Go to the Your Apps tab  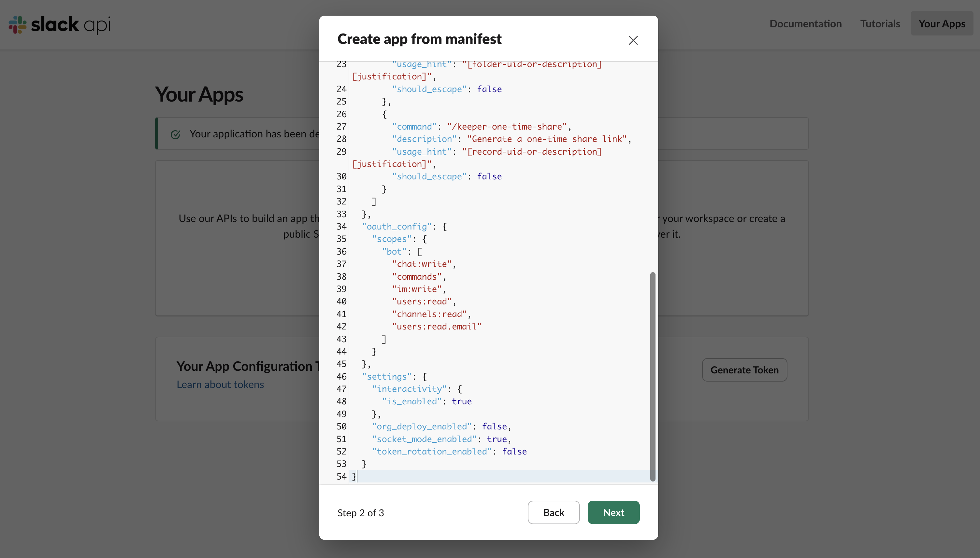[x=942, y=24]
